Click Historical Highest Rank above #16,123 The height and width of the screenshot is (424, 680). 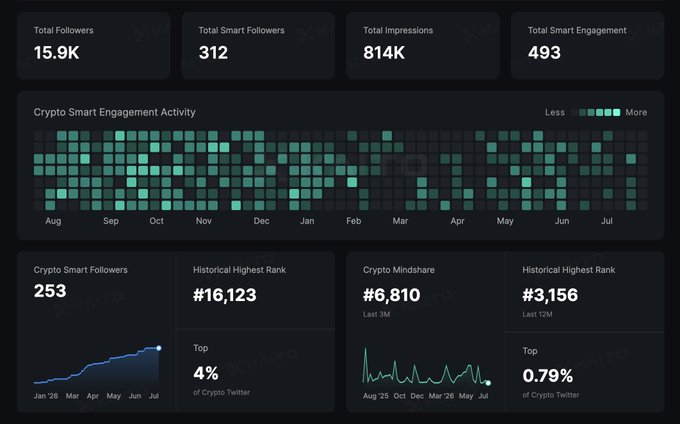point(239,270)
